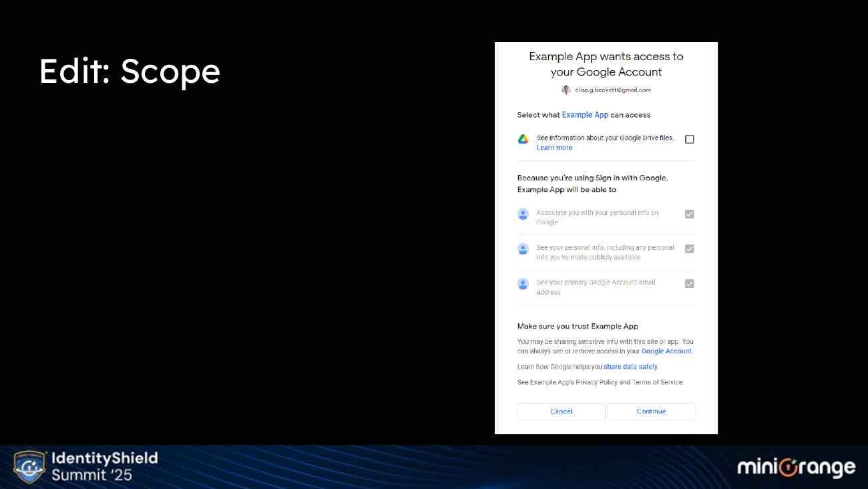868x489 pixels.
Task: Open the Google Account link
Action: (x=666, y=351)
